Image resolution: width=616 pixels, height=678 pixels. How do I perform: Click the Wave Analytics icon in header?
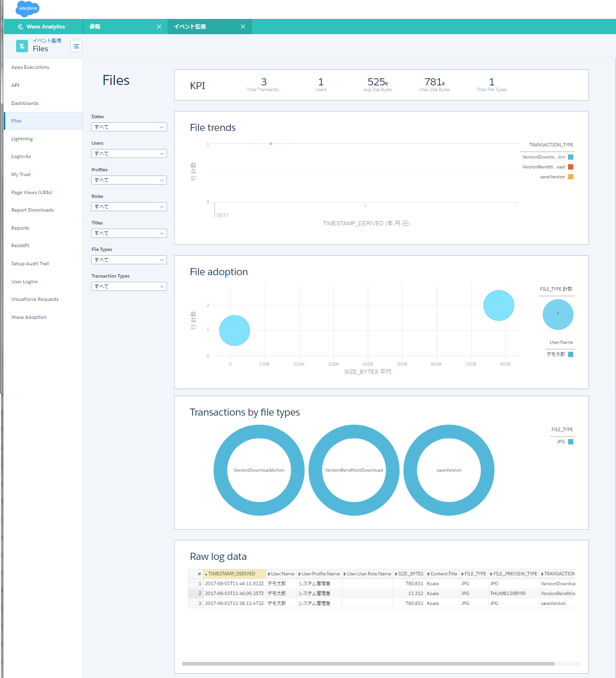coord(20,27)
